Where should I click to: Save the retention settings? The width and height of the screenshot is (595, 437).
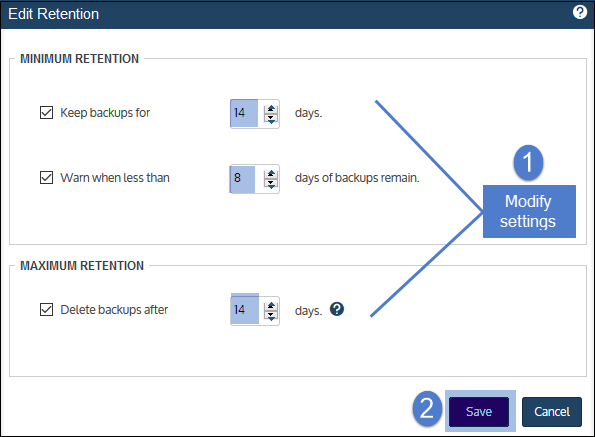[x=479, y=412]
